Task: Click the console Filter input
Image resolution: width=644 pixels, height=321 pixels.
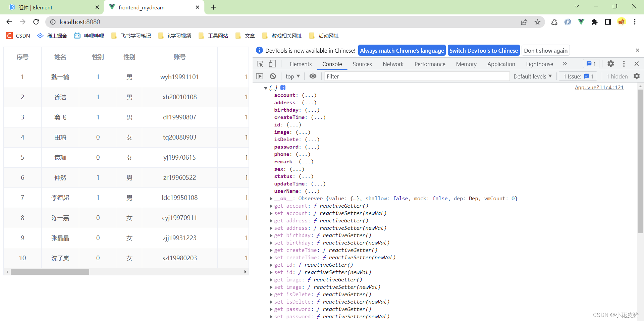Action: point(417,76)
